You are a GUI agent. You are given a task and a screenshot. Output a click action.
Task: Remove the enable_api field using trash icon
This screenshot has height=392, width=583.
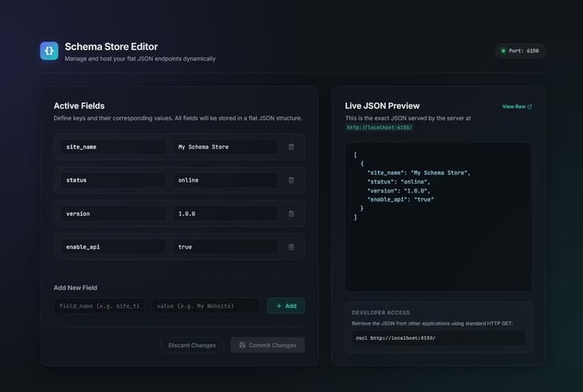291,247
